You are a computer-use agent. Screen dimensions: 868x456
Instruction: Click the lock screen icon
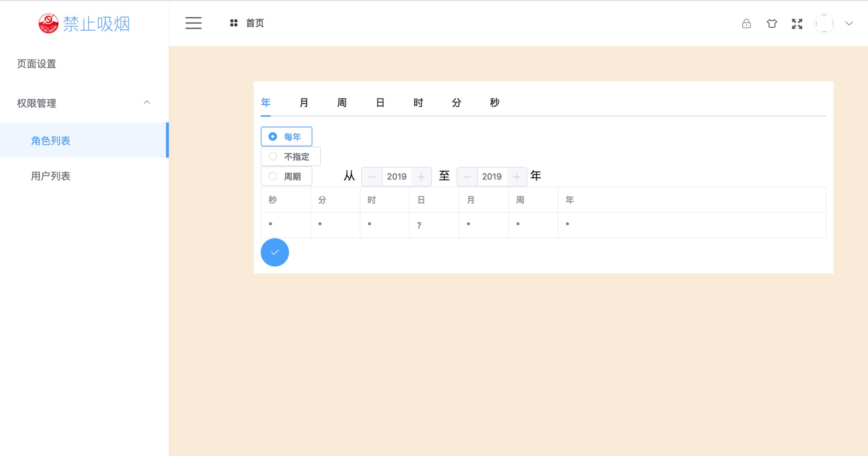(x=746, y=24)
